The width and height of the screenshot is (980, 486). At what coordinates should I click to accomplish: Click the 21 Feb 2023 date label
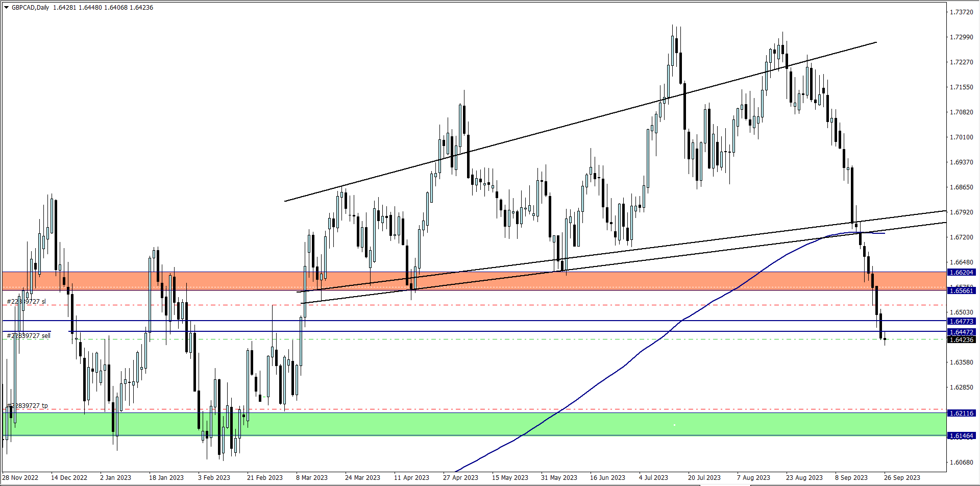264,478
